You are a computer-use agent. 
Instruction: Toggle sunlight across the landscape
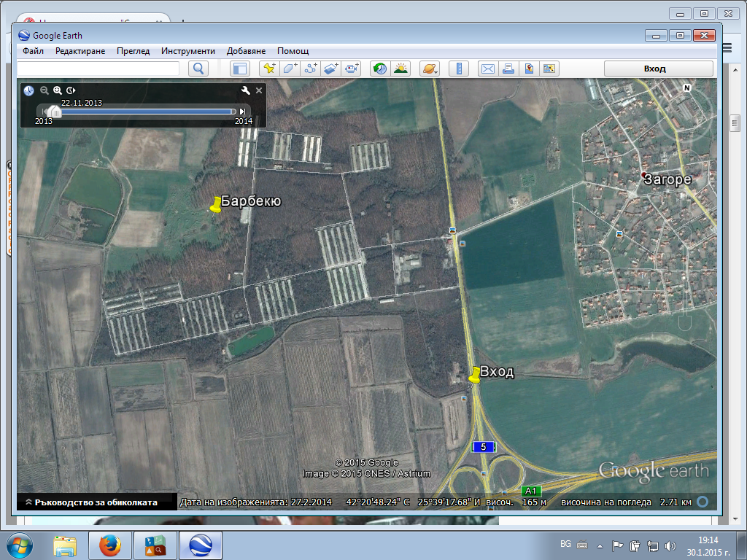coord(400,69)
